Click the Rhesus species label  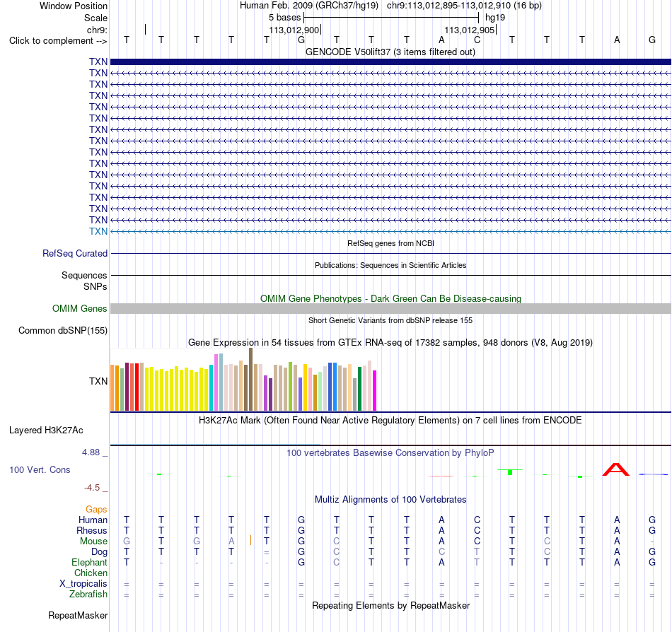pos(91,530)
